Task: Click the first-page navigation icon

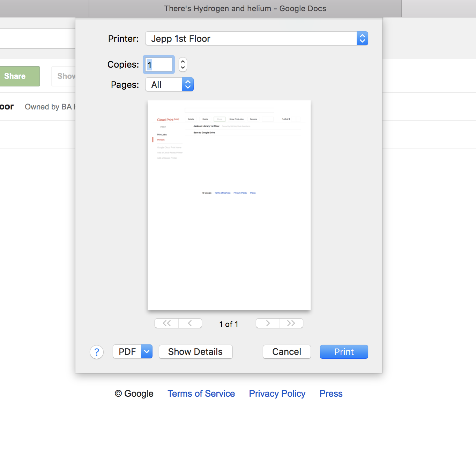Action: [166, 323]
